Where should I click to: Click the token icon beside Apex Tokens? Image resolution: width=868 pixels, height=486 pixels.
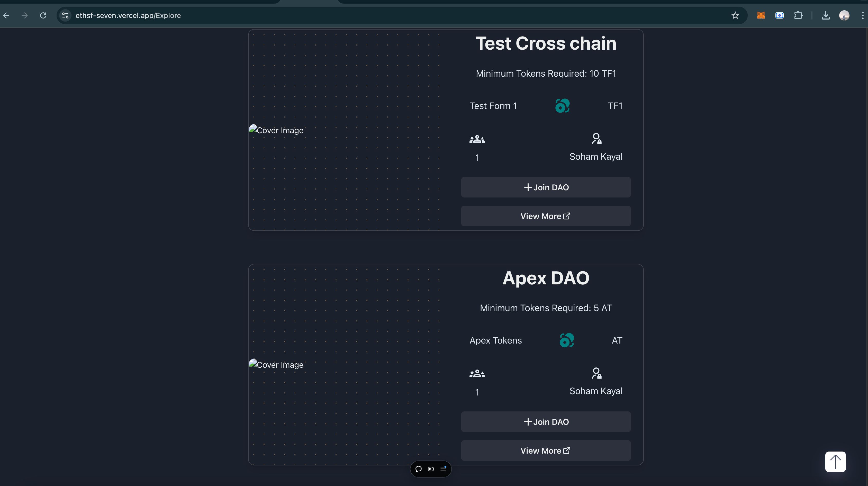click(567, 340)
